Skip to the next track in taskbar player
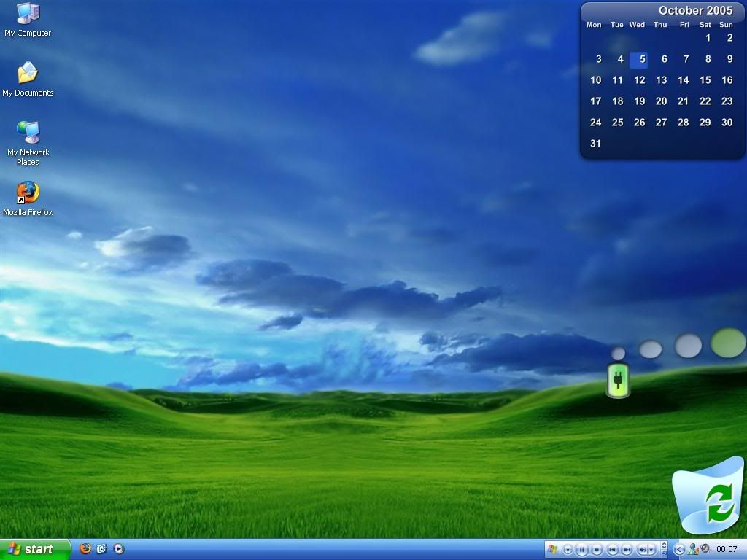Screen dimensions: 747x560 click(x=627, y=549)
